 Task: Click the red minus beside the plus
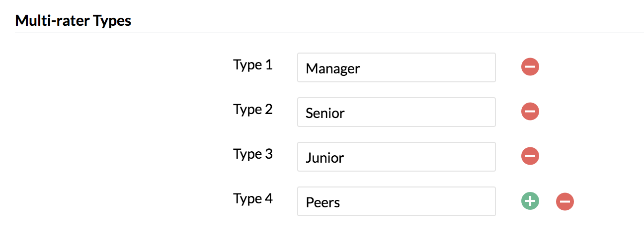click(565, 201)
